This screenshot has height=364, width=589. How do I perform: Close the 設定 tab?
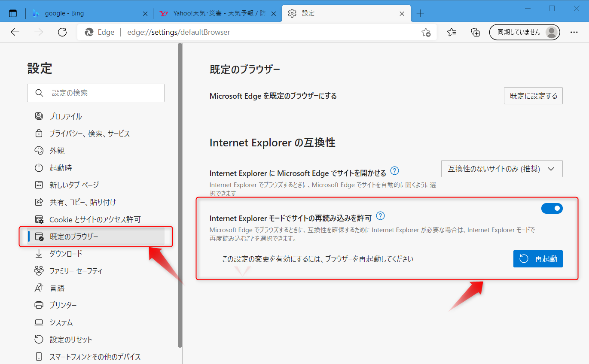pyautogui.click(x=402, y=13)
